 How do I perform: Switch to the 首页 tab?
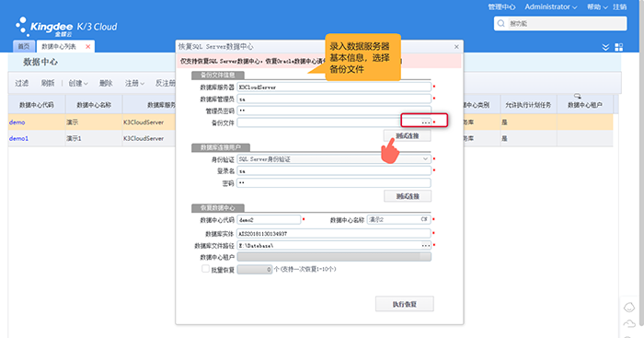click(24, 46)
